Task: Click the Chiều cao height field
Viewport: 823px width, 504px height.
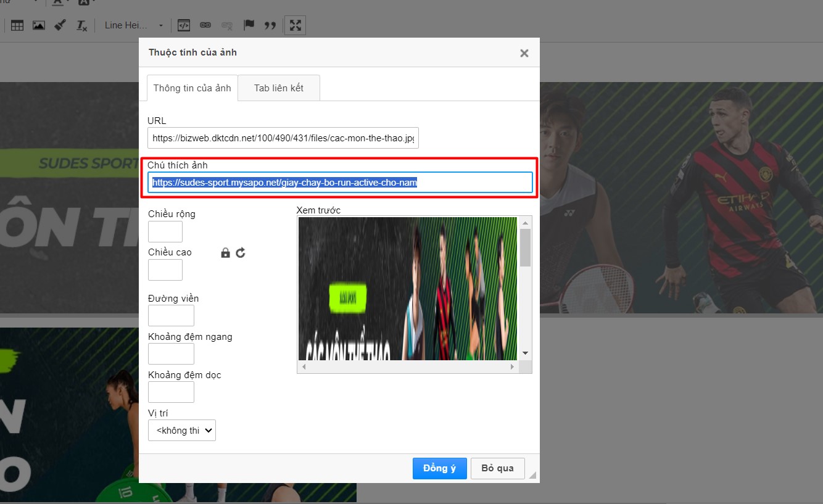Action: pos(165,270)
